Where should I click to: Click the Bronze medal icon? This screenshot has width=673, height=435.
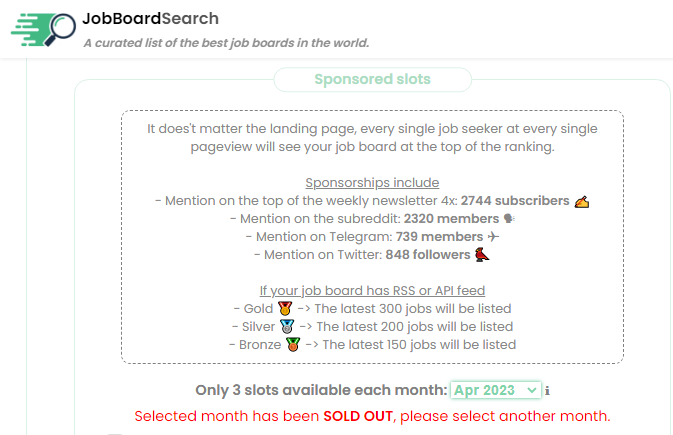coord(292,345)
